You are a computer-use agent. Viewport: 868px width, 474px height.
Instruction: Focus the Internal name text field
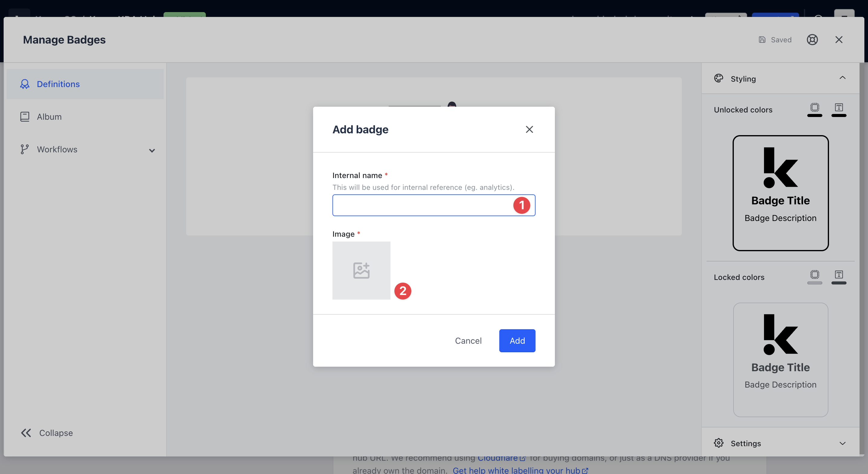421,205
